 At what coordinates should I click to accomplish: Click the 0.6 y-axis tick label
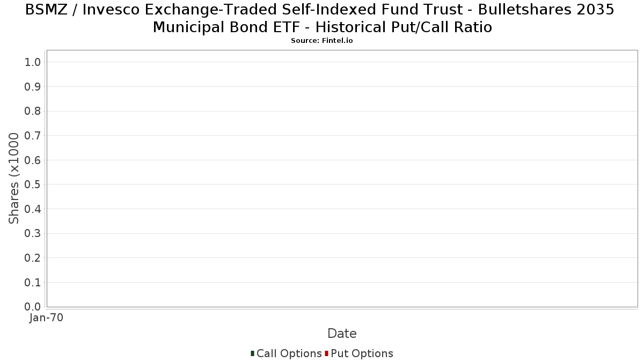(x=33, y=160)
